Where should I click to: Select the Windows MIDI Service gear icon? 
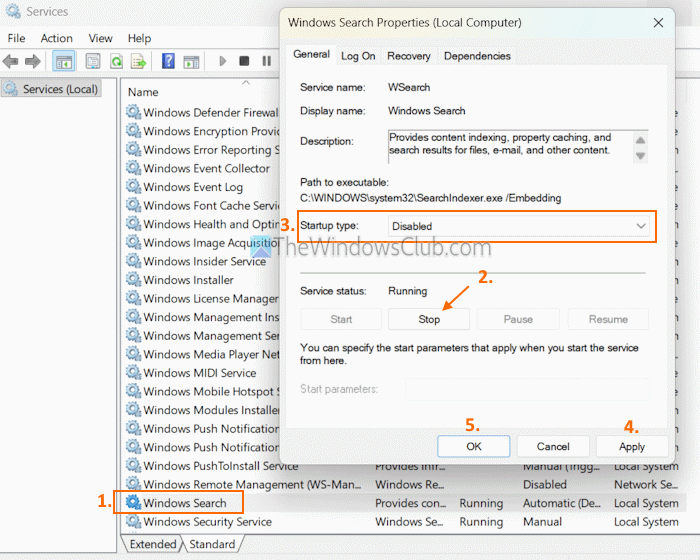(133, 372)
